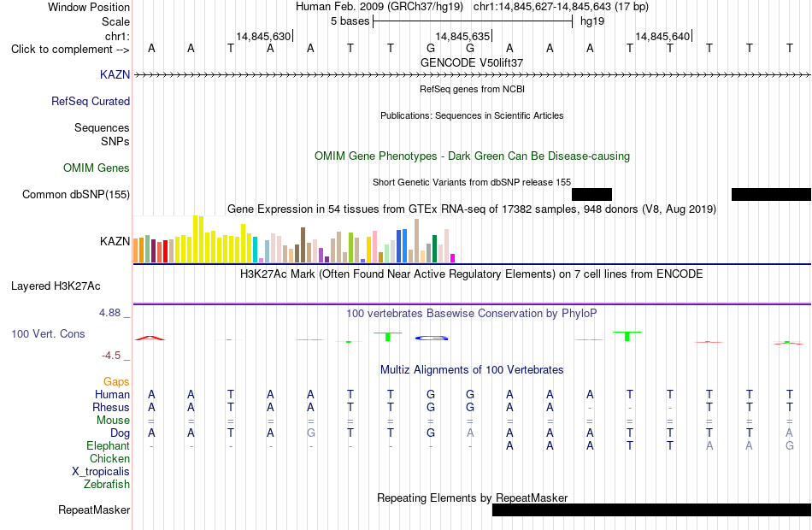The width and height of the screenshot is (812, 530).
Task: Select the Rhesus alignment row label
Action: tap(111, 407)
